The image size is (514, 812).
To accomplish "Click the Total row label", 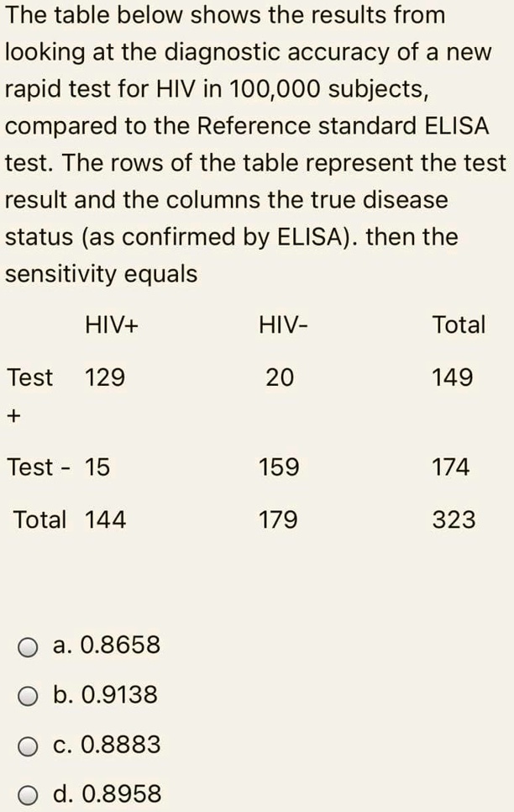I will [x=39, y=519].
